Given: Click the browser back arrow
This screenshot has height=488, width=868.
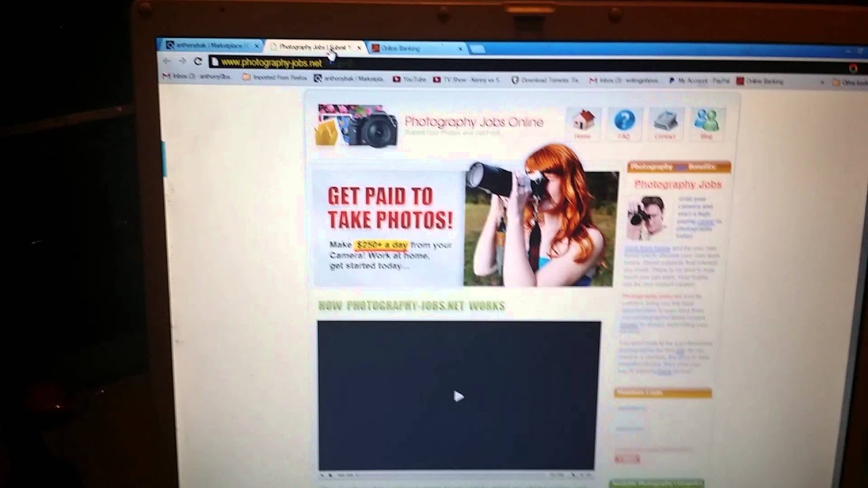Looking at the screenshot, I should (167, 60).
